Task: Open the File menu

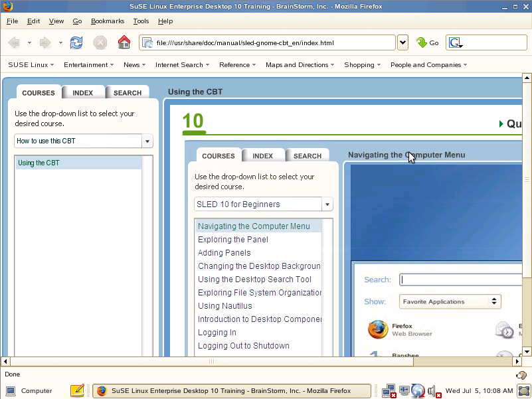Action: pyautogui.click(x=12, y=21)
